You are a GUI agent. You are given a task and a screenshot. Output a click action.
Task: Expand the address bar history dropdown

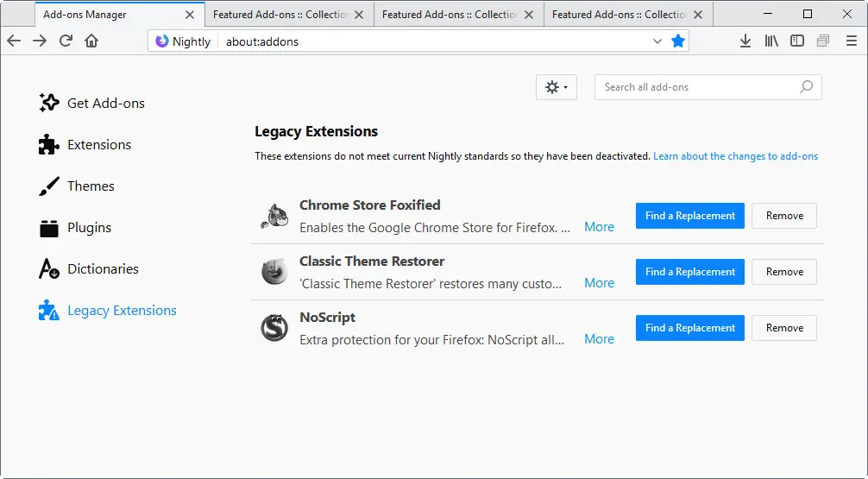tap(657, 41)
